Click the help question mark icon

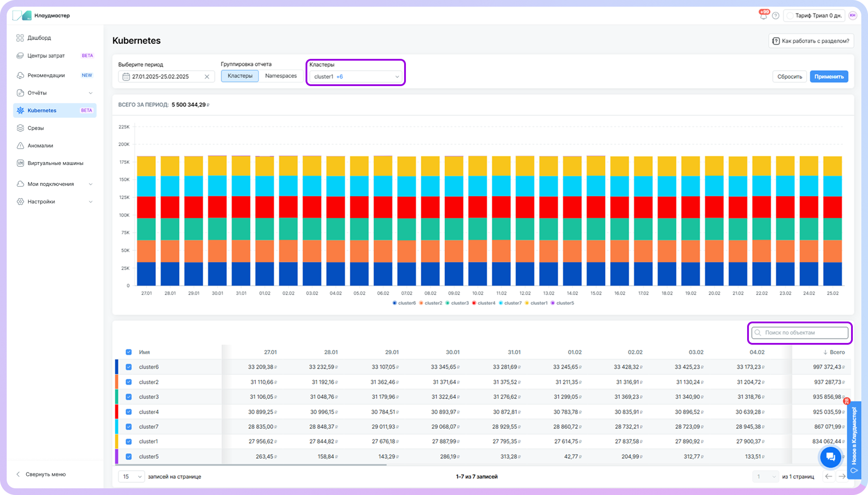pos(776,16)
